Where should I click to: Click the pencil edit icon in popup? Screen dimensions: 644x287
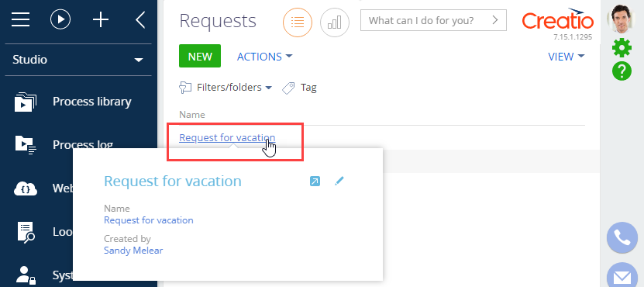point(339,181)
